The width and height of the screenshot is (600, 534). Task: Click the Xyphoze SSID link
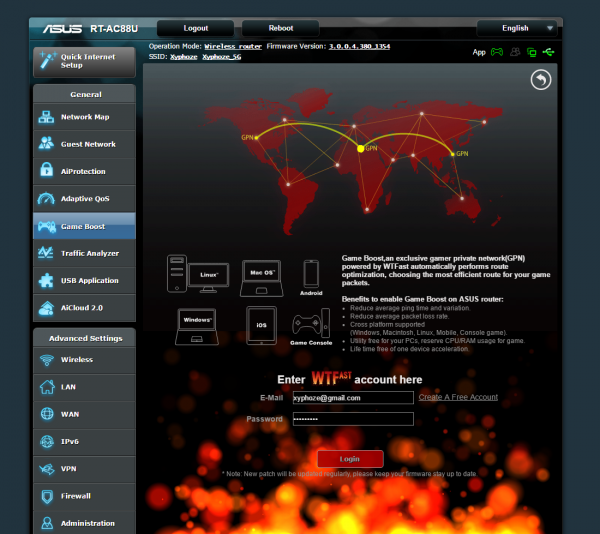(184, 57)
